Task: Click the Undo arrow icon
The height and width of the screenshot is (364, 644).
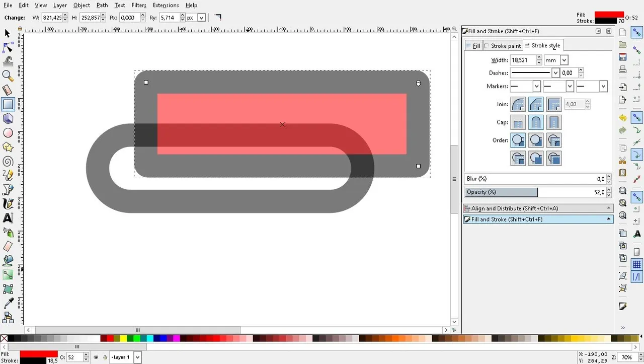Action: coord(622,118)
